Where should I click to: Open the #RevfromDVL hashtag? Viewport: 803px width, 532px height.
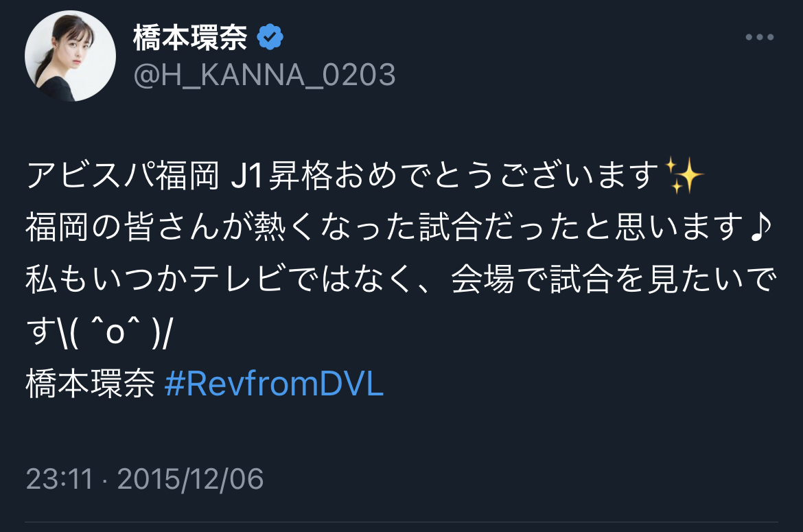click(x=274, y=384)
